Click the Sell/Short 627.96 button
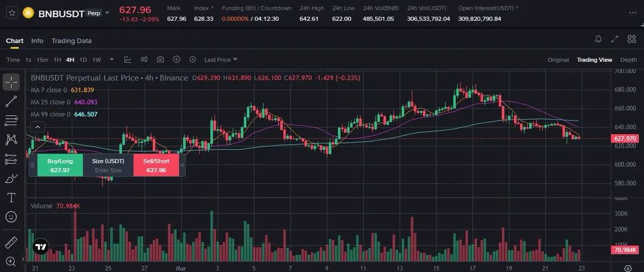 [156, 165]
